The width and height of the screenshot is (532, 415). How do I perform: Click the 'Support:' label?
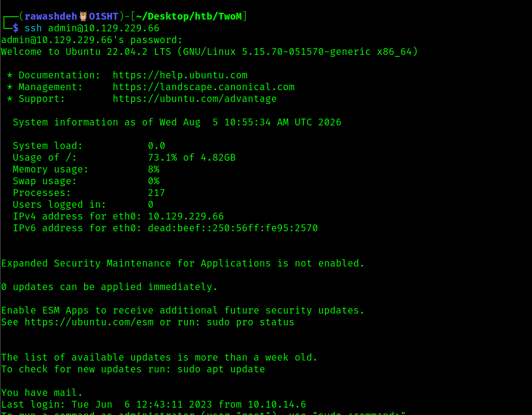tap(42, 99)
